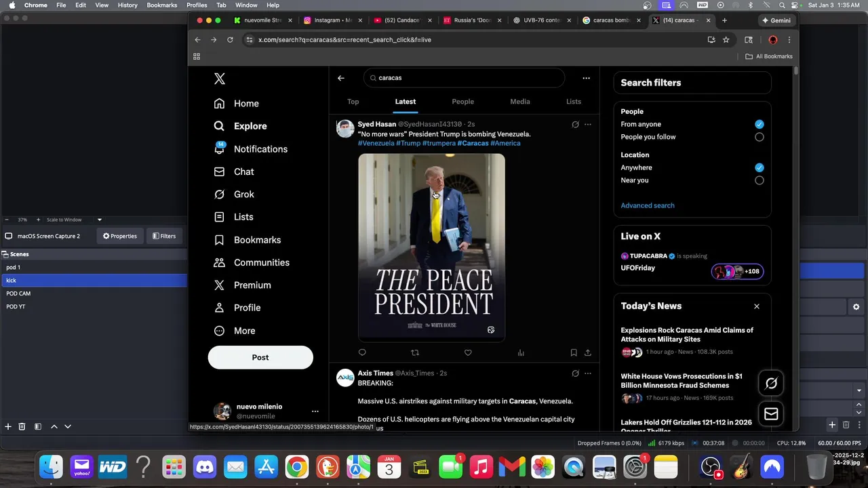
Task: Open the History menu in macOS menu bar
Action: coord(127,5)
